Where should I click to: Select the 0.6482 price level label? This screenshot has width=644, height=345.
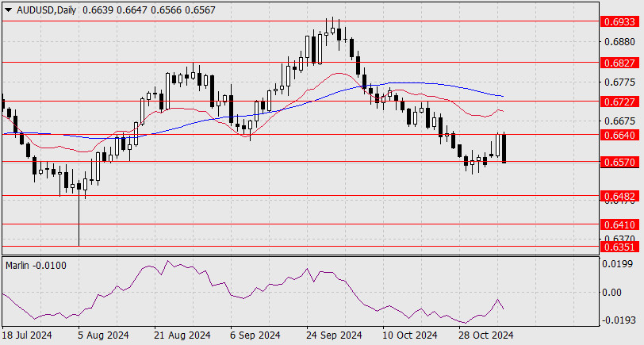[620, 197]
